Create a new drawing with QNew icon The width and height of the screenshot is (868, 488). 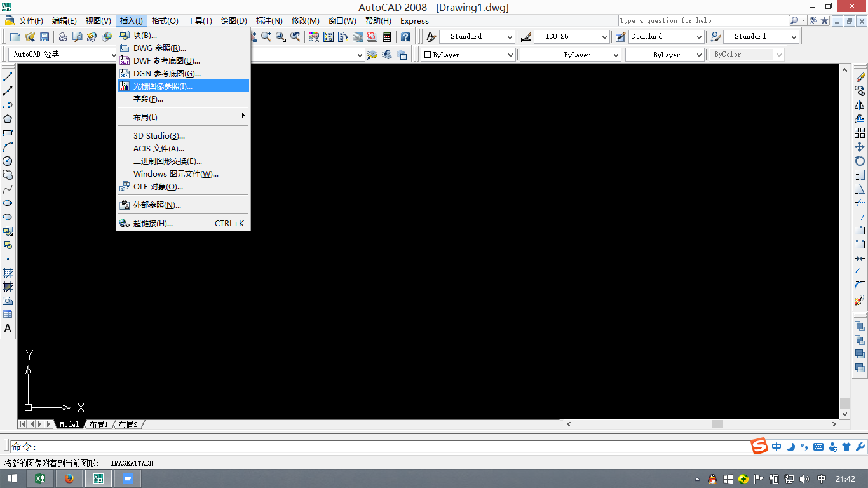click(x=15, y=37)
